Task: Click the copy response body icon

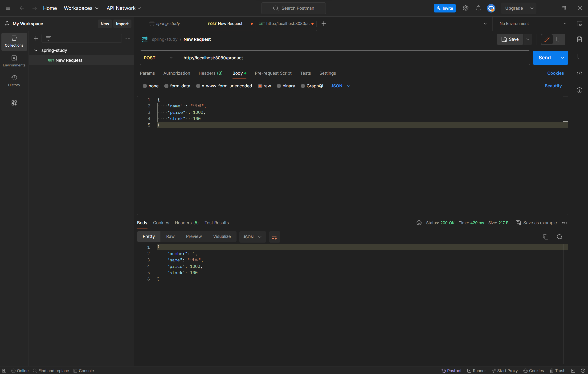Action: point(545,237)
